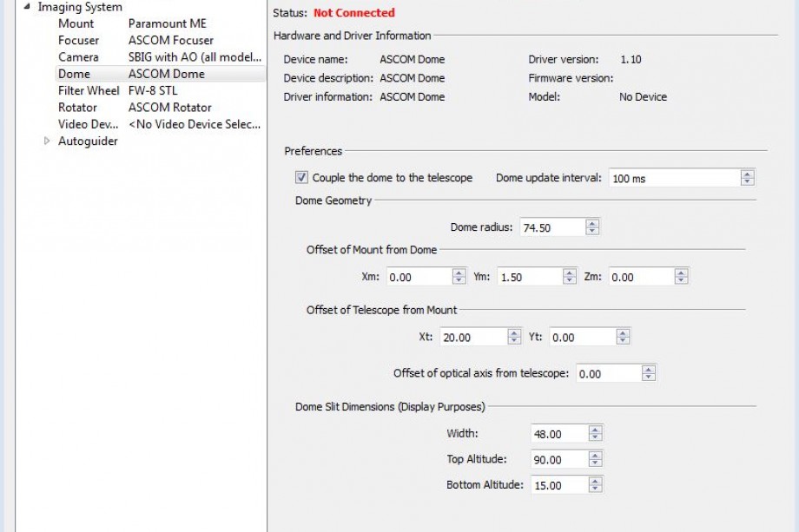Select Focuser in the hardware tree
The height and width of the screenshot is (532, 799).
[78, 40]
